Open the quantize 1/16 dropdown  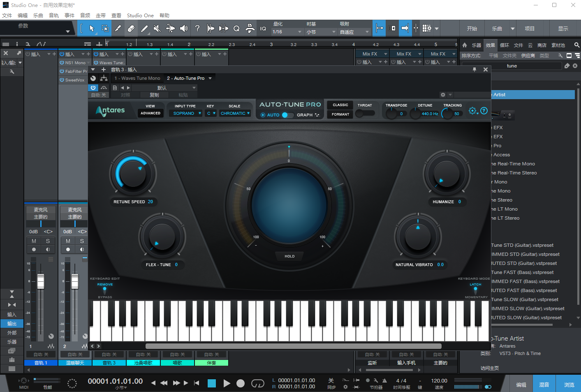tap(287, 32)
